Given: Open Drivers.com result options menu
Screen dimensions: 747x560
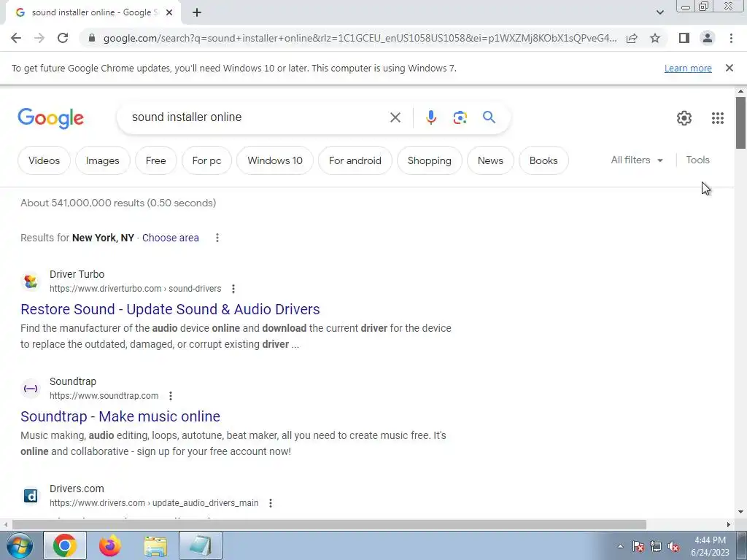Looking at the screenshot, I should click(270, 503).
